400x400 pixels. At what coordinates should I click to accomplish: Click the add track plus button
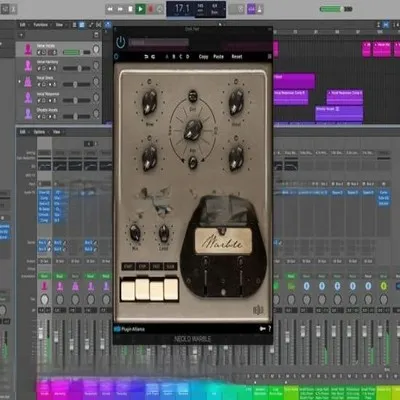click(21, 35)
